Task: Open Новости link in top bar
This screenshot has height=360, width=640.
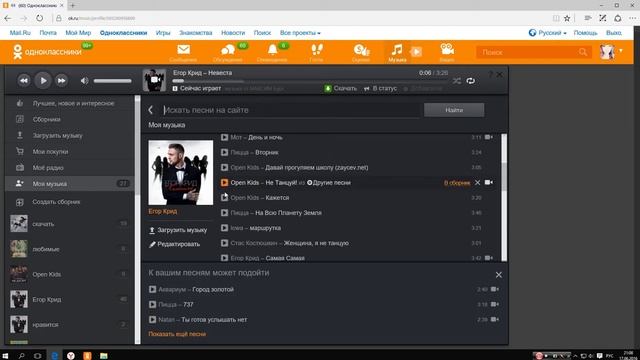Action: coord(233,33)
